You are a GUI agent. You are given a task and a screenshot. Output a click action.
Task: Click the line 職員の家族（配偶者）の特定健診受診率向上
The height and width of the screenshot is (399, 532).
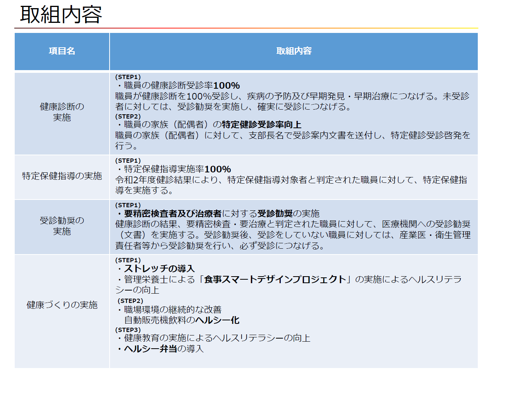tap(209, 124)
